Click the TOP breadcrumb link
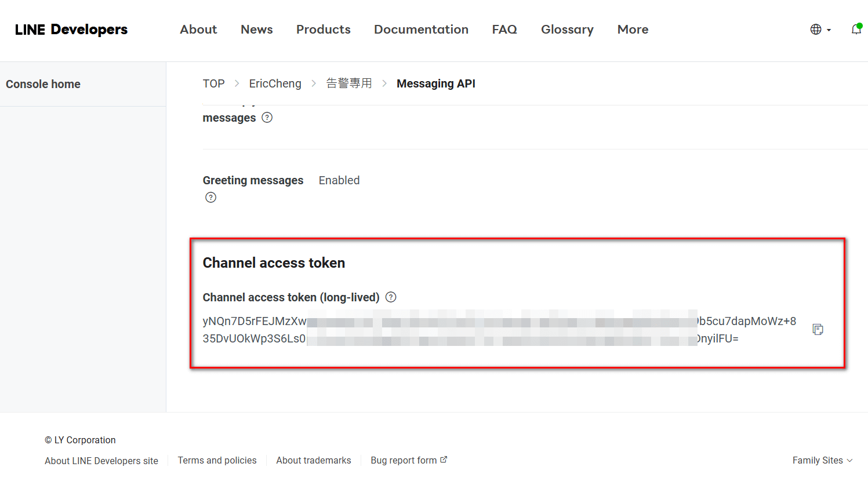The height and width of the screenshot is (485, 868). point(213,83)
